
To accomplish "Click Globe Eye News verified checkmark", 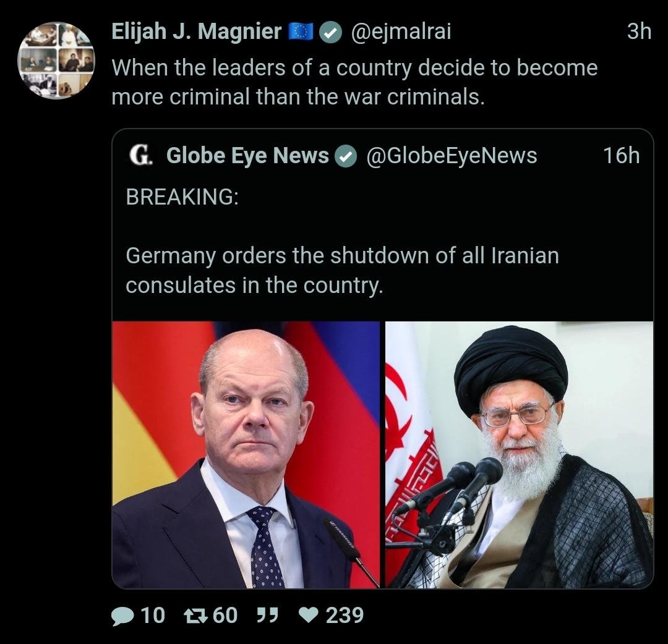I will click(346, 156).
